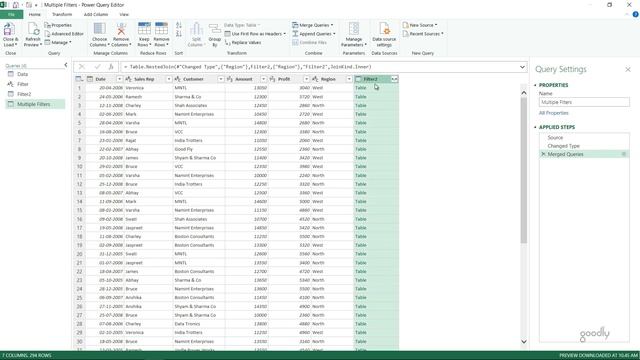Collapse the APPLIED STEPS section

535,127
